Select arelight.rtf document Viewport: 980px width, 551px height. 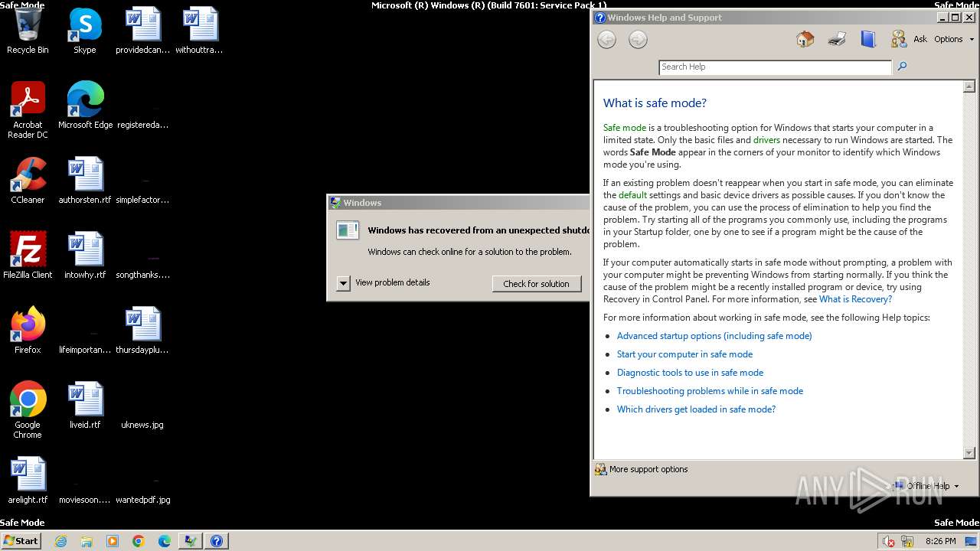pos(28,481)
